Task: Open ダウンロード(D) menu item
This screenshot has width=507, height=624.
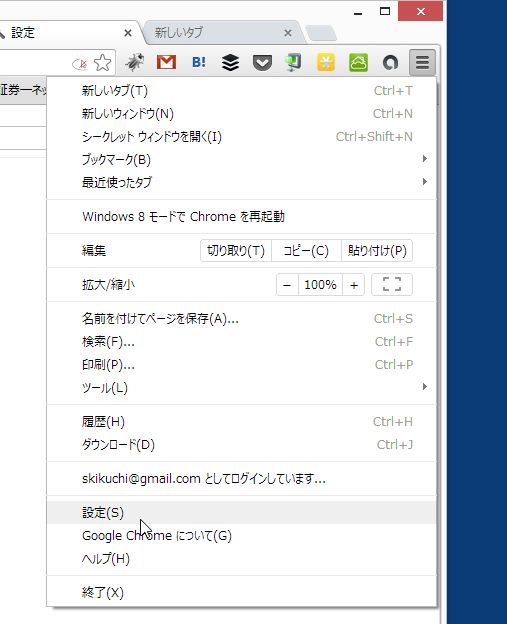Action: pyautogui.click(x=242, y=445)
